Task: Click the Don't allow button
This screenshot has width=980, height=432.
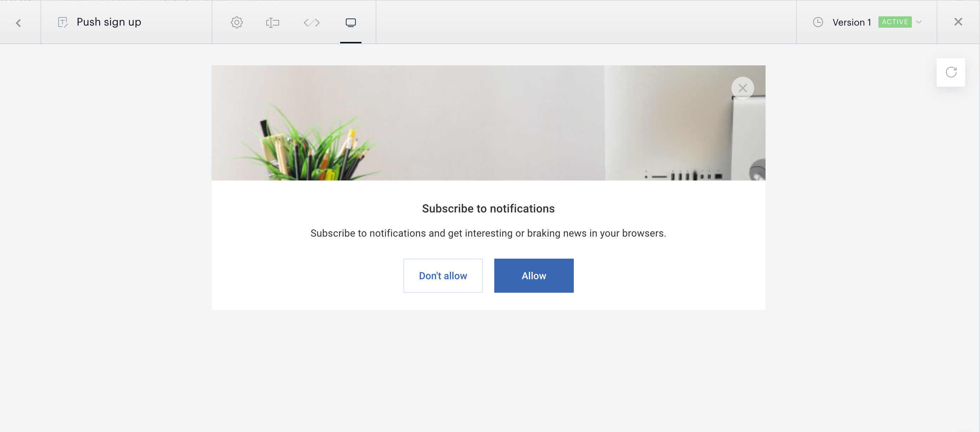Action: pos(443,276)
